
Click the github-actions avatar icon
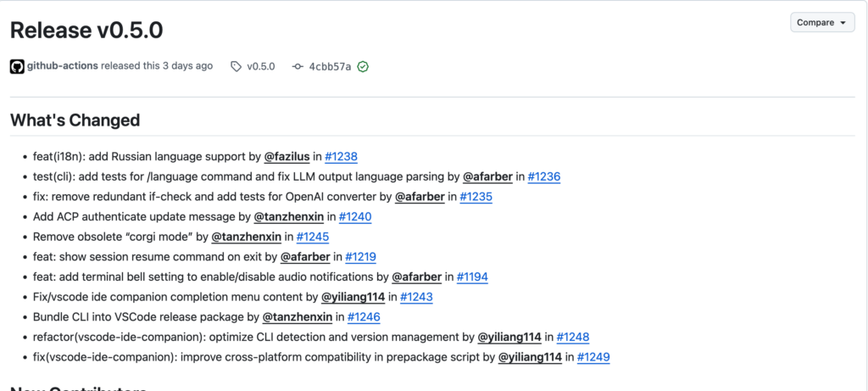[x=17, y=66]
